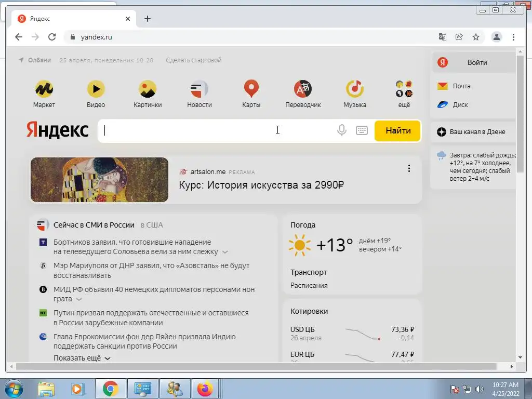Click the horizontal scrollbar at page bottom
Screen dimensions: 532x399
point(257,366)
